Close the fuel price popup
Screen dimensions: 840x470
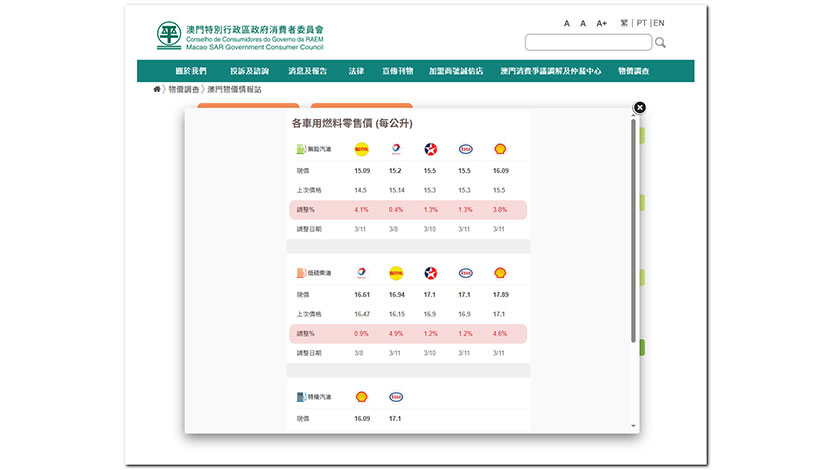tap(640, 107)
